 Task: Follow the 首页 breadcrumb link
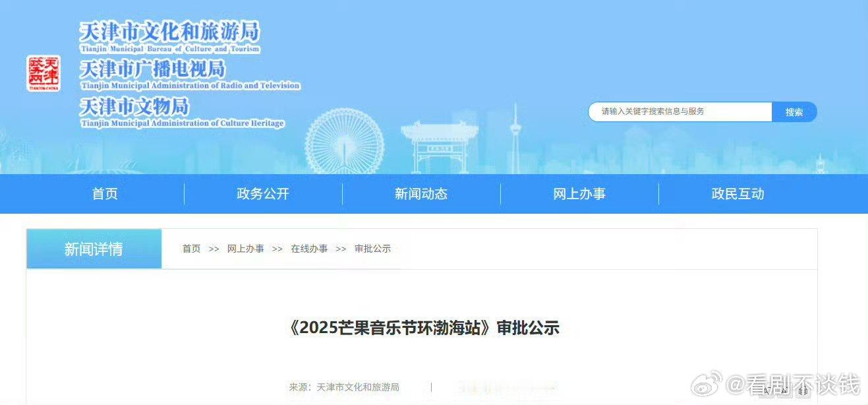click(192, 249)
